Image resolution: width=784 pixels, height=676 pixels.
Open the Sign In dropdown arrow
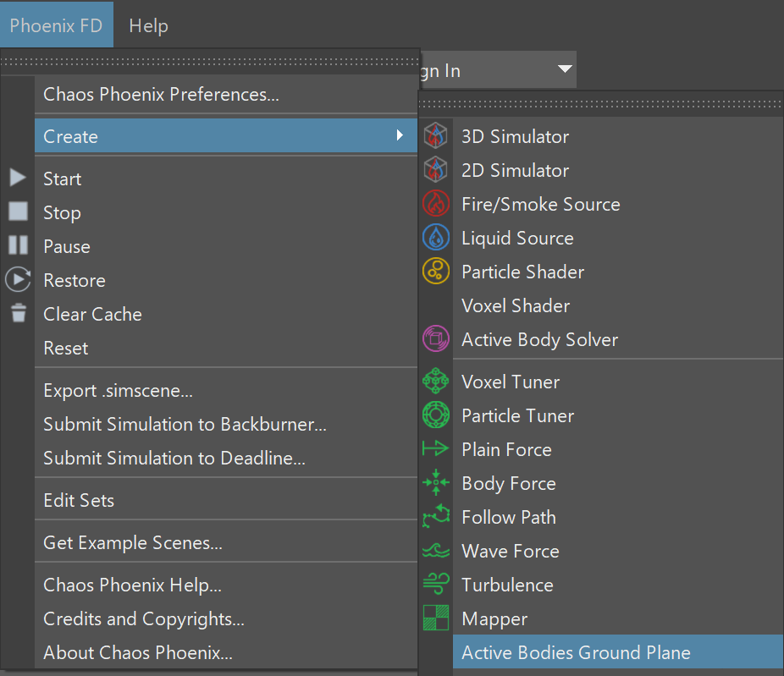click(x=565, y=69)
